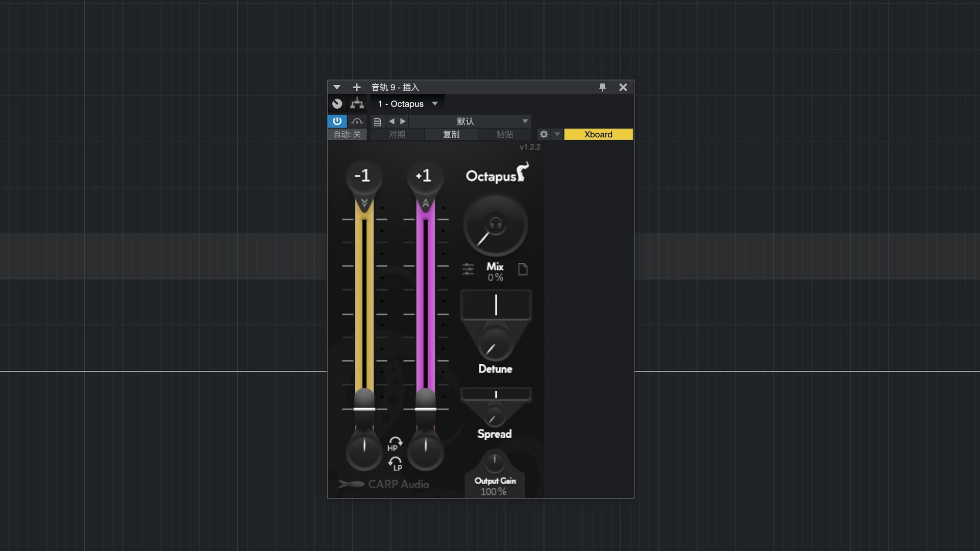The image size is (980, 551).
Task: Click the page icon right of Mix
Action: (x=523, y=269)
